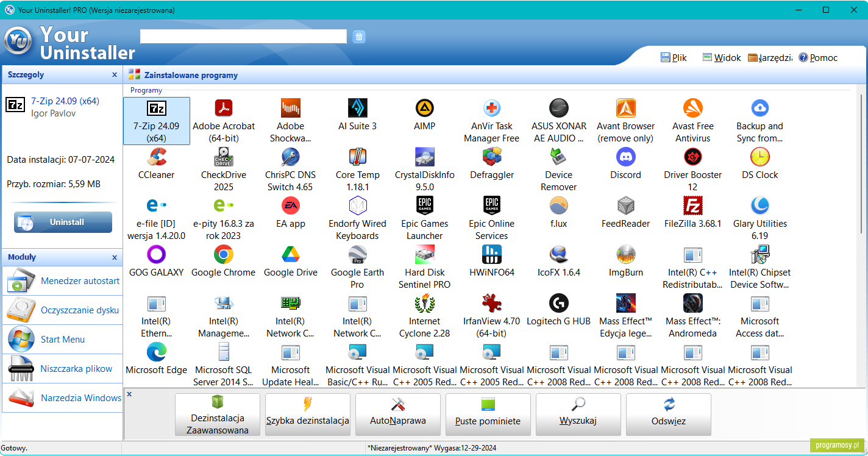The height and width of the screenshot is (456, 868).
Task: Select the IrfanView 4.70 (64-bit) icon
Action: [492, 304]
